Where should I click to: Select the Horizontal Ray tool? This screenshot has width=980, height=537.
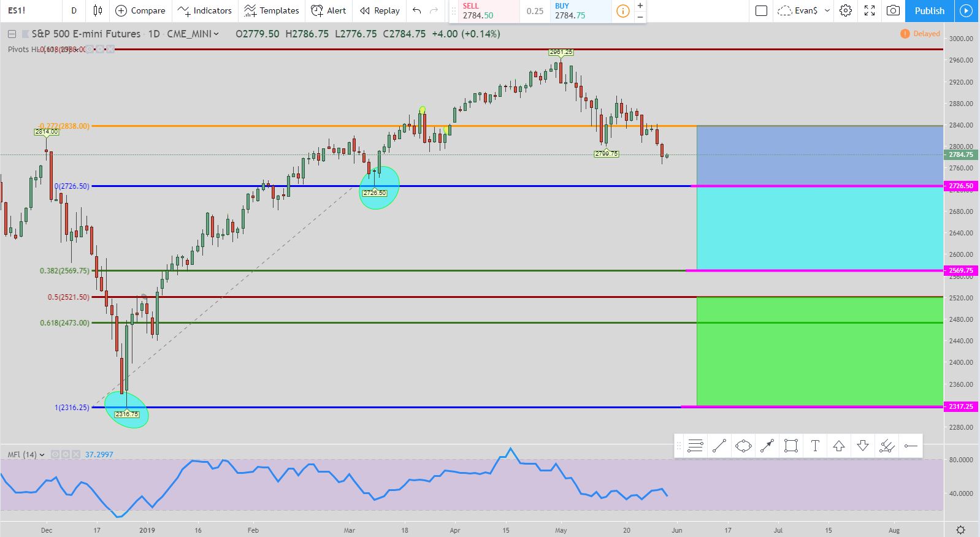point(911,446)
